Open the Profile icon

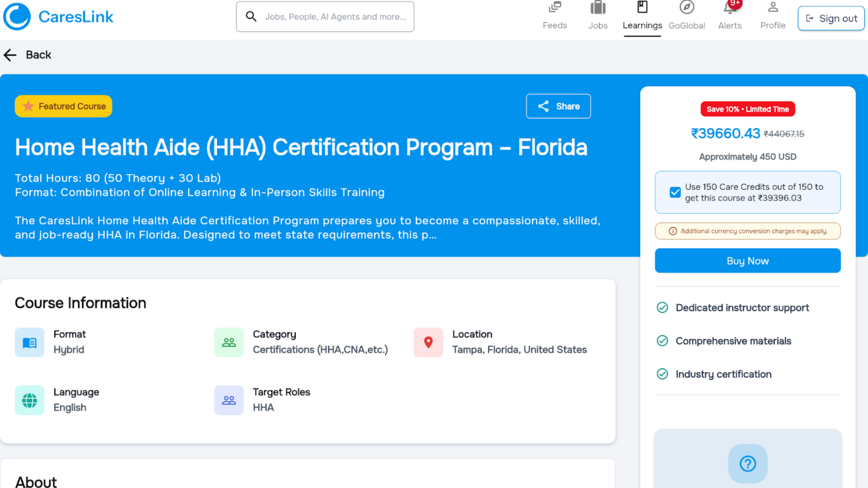coord(773,7)
